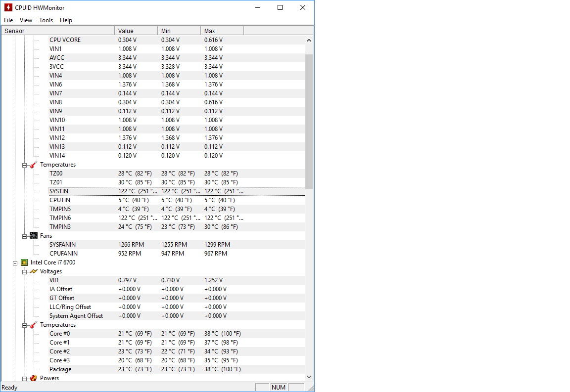Select the CPU VCORE row
The image size is (570, 392).
(177, 40)
